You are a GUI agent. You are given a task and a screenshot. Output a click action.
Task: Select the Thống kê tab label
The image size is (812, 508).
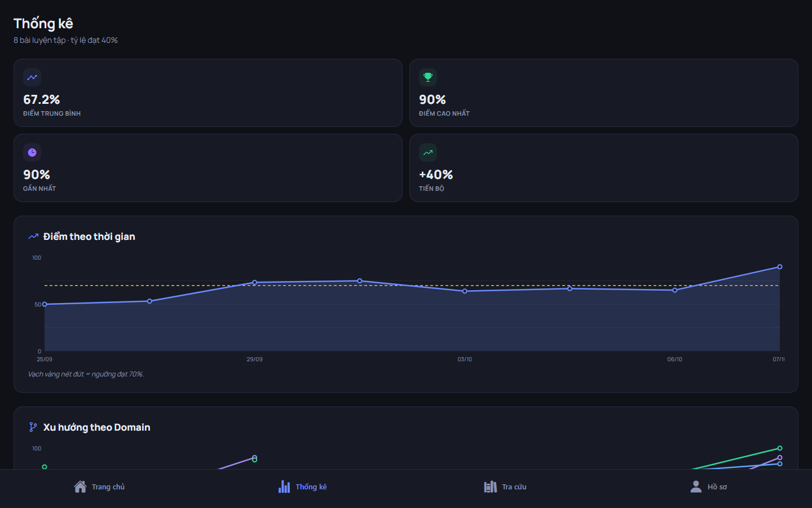(311, 487)
